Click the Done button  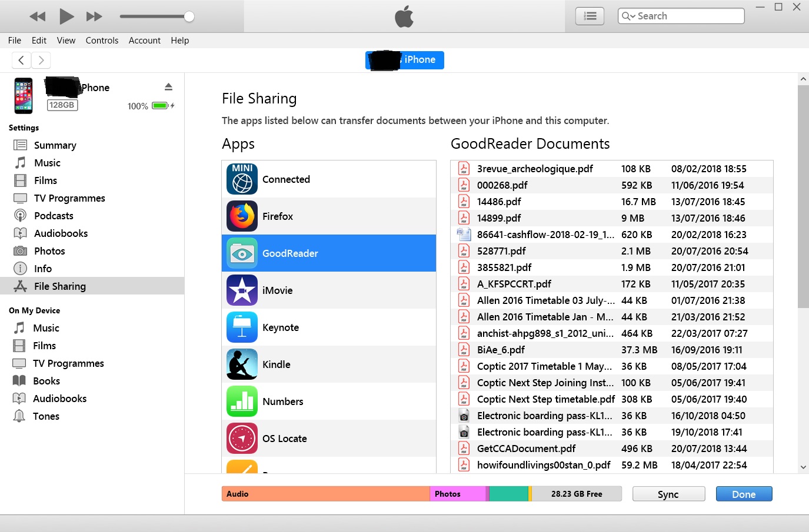(744, 494)
